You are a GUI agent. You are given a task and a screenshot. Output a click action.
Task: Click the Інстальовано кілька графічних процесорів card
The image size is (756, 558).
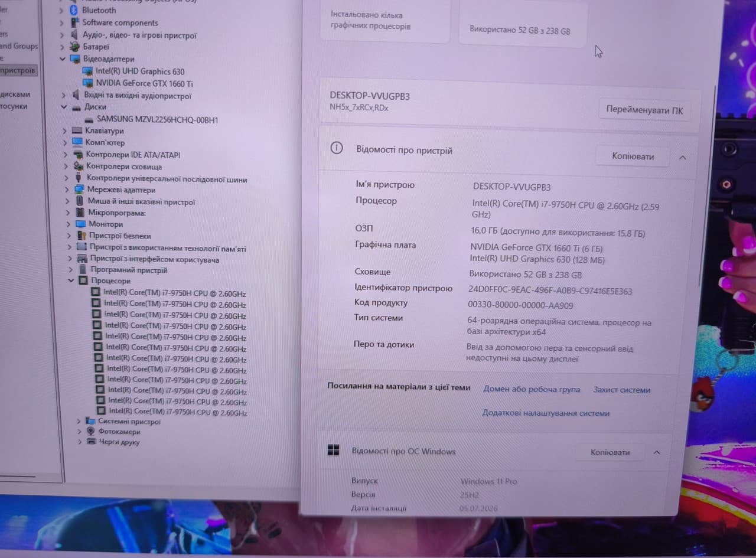coord(385,21)
